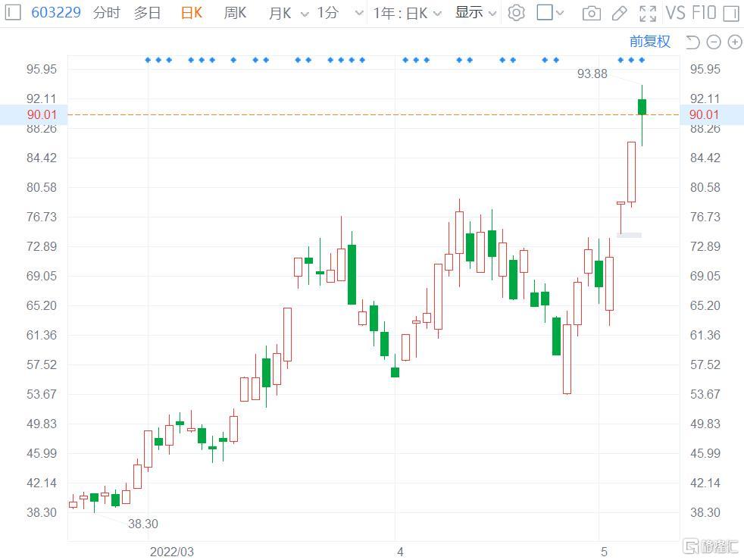Open stock code 603229 link

point(55,12)
